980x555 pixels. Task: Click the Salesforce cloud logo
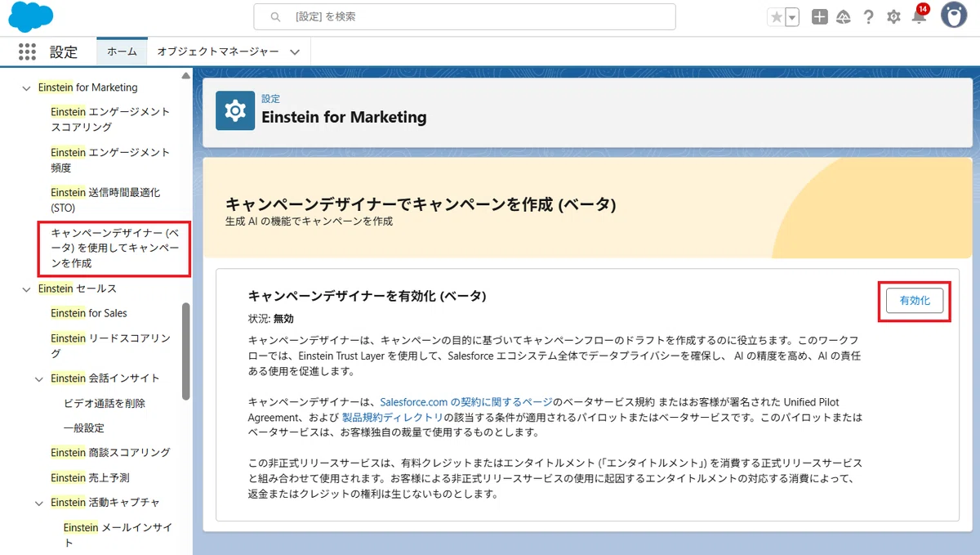point(30,16)
